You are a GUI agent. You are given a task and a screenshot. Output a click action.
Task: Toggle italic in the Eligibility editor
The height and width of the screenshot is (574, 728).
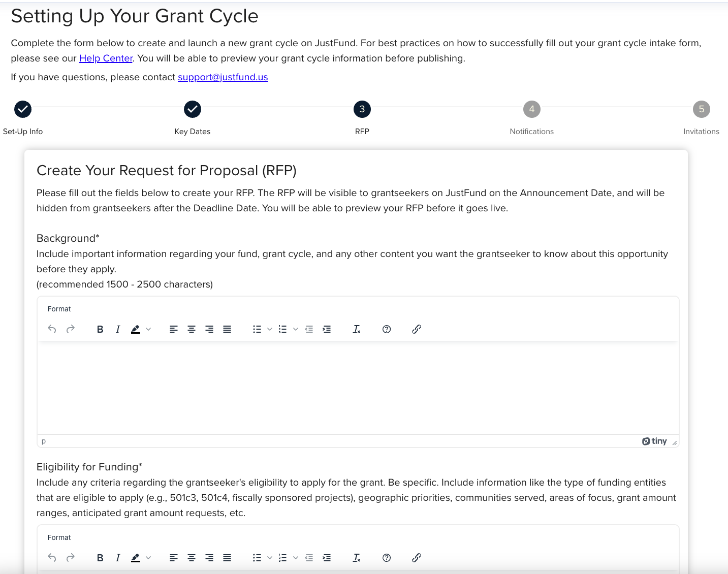pyautogui.click(x=118, y=558)
